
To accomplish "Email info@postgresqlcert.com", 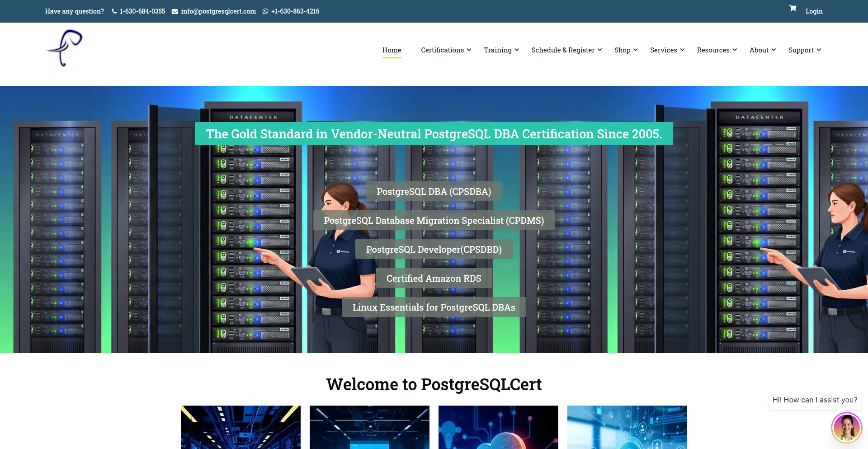I will pyautogui.click(x=218, y=11).
